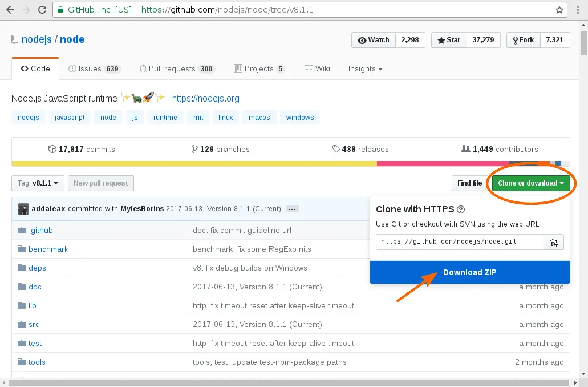Click the Download ZIP button
This screenshot has height=387, width=588.
(x=469, y=272)
